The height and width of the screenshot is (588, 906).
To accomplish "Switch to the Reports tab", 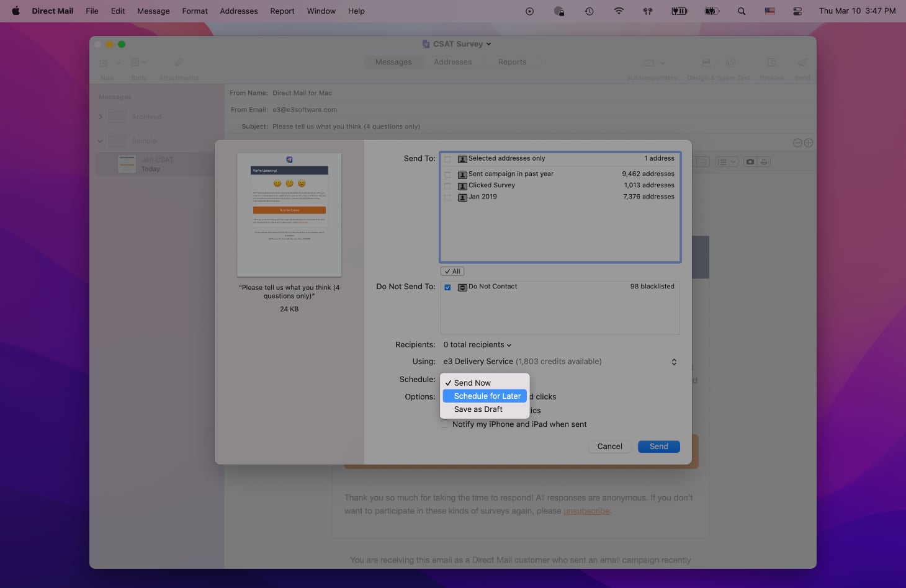I will (512, 62).
